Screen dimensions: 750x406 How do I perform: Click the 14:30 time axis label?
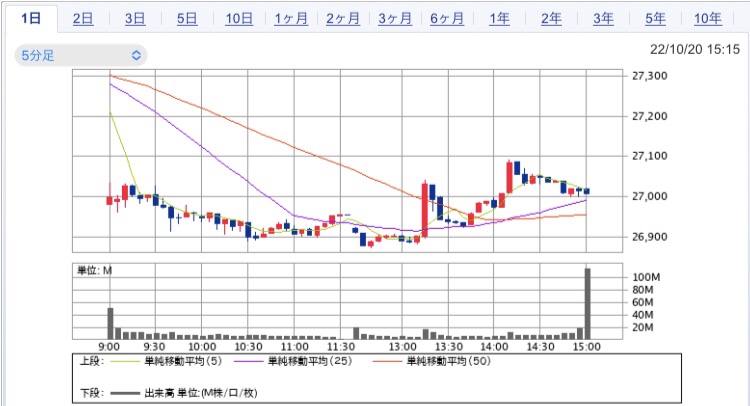(x=540, y=347)
